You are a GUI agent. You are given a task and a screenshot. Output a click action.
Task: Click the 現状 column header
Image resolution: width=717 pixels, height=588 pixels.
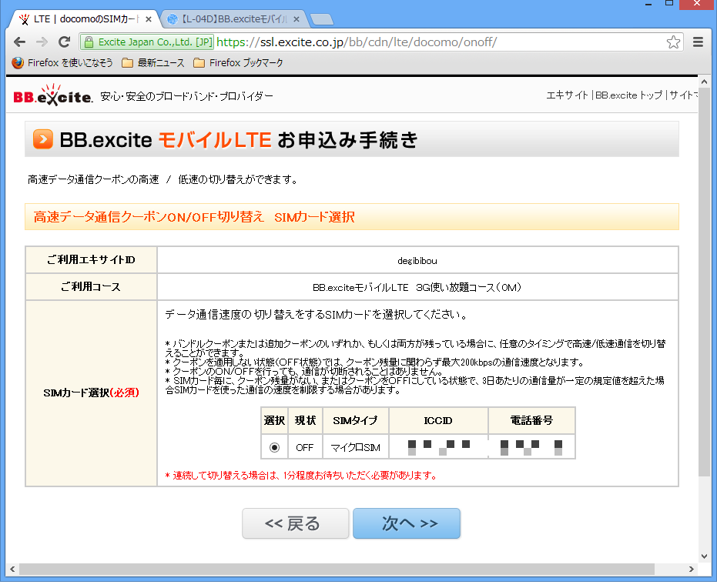pos(305,420)
